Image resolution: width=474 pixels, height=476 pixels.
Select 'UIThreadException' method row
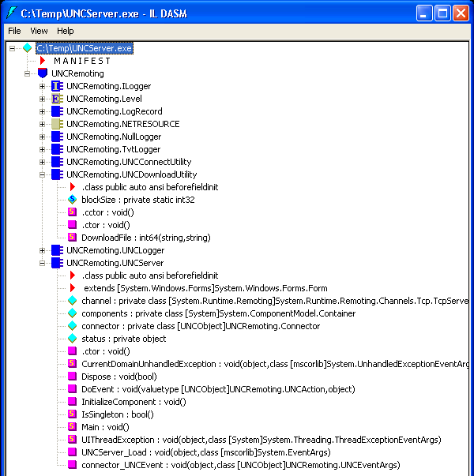[x=261, y=440]
